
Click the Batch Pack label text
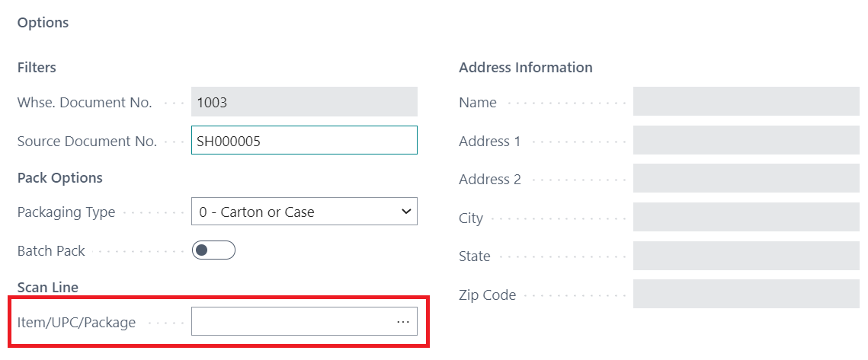pos(51,250)
